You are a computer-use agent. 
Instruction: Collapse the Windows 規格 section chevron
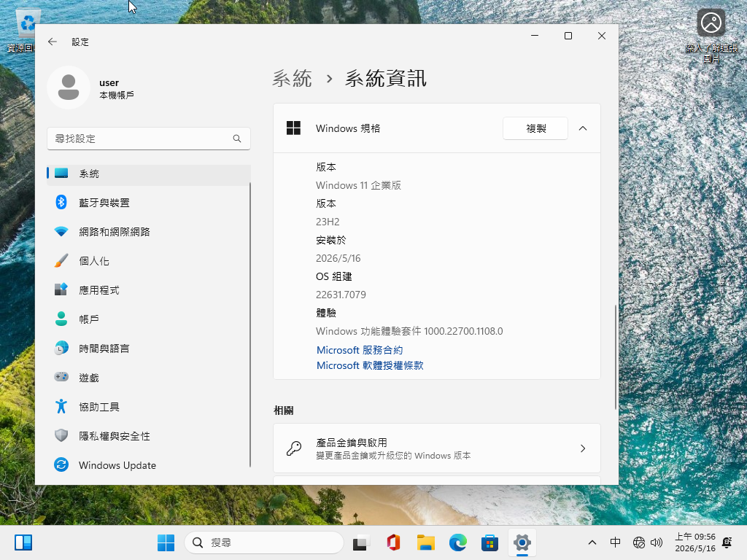point(583,128)
